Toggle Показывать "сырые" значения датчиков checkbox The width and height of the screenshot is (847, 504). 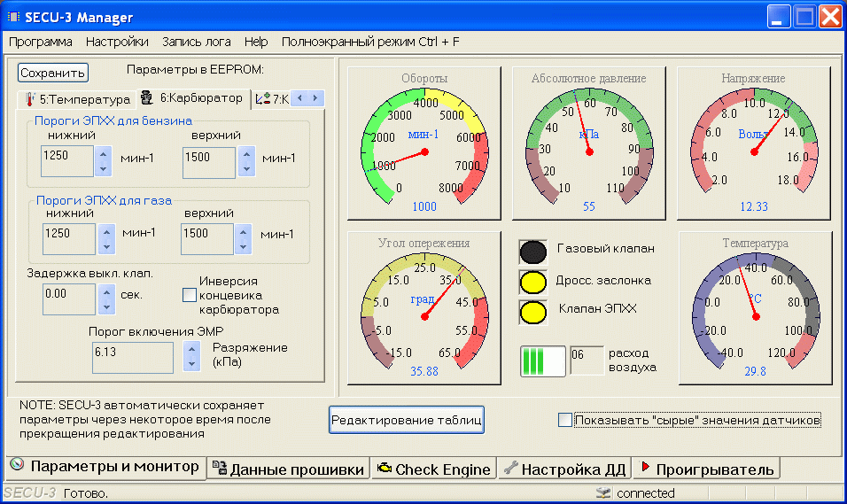click(565, 420)
